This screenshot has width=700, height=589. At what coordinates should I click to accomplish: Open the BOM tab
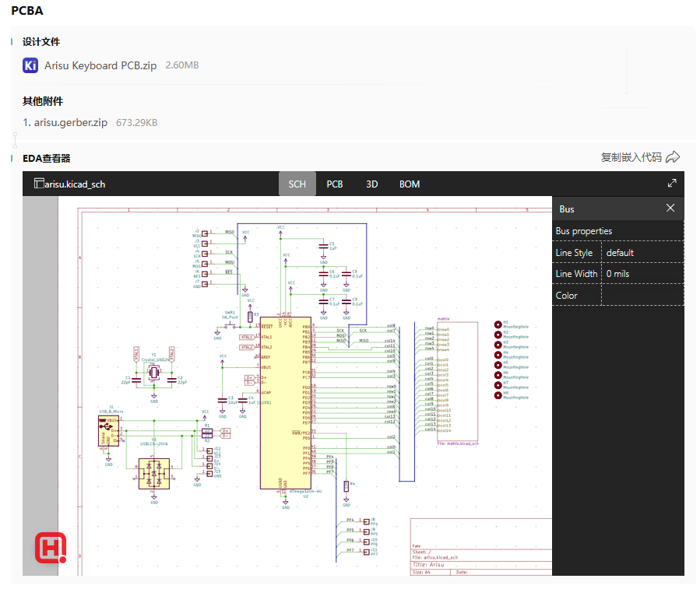410,184
